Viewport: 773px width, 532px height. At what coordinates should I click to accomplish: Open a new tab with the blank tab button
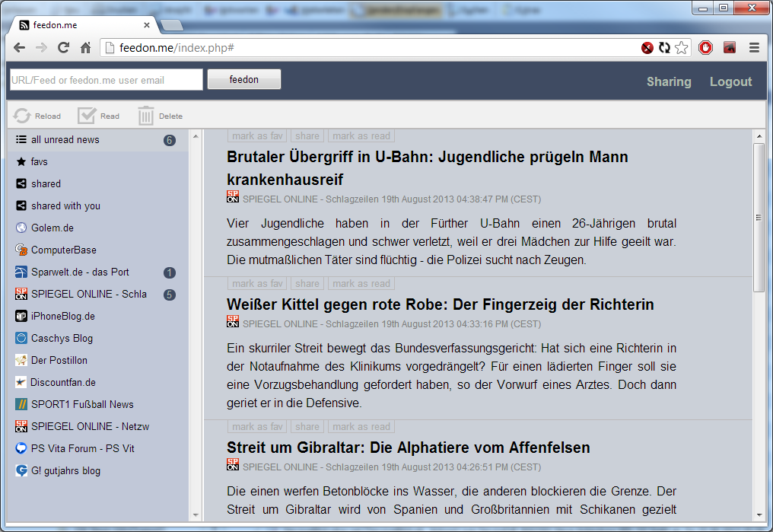[171, 25]
